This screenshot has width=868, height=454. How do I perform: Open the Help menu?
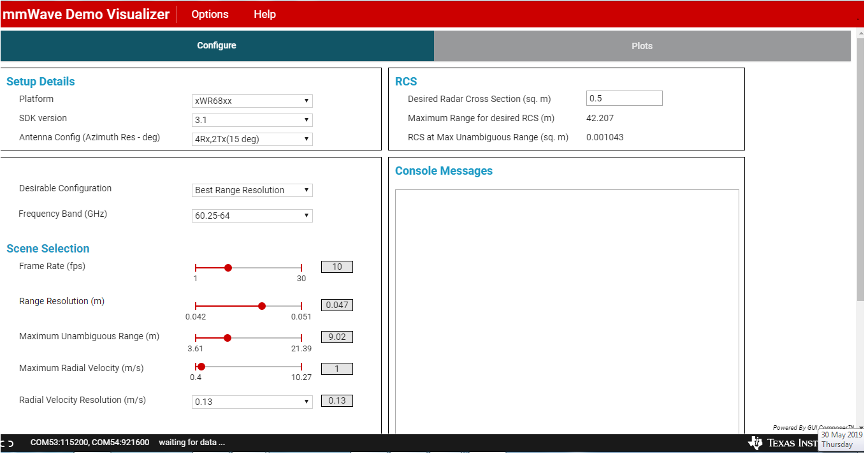(x=264, y=13)
